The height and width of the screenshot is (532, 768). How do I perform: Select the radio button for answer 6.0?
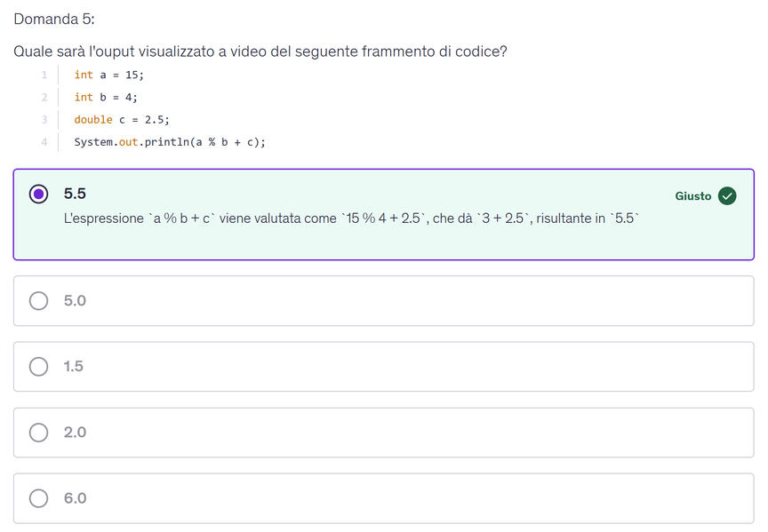(x=38, y=498)
